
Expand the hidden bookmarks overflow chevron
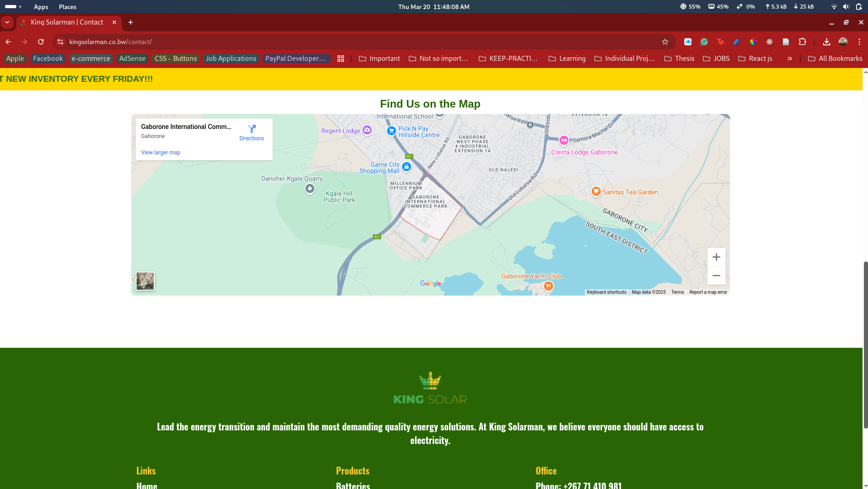790,59
